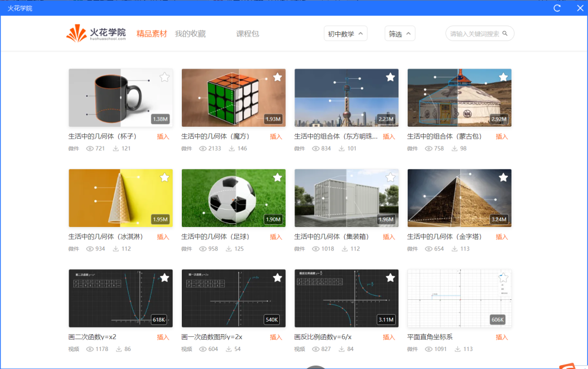Open the container thumbnail

pos(346,198)
